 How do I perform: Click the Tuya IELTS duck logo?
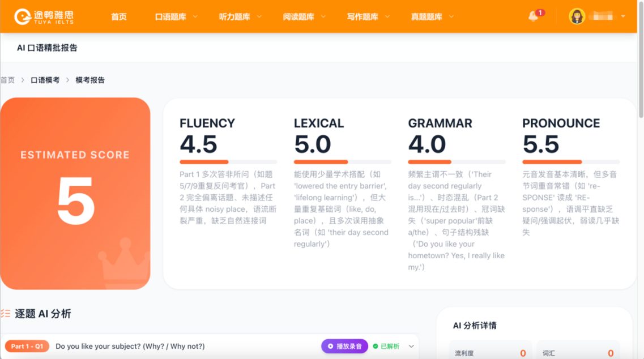[23, 16]
